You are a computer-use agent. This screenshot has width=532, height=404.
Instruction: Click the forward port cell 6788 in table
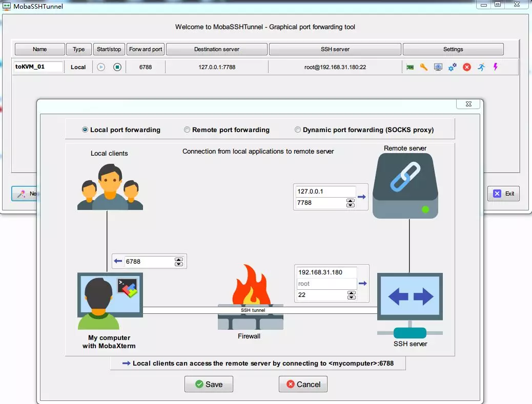pyautogui.click(x=146, y=67)
